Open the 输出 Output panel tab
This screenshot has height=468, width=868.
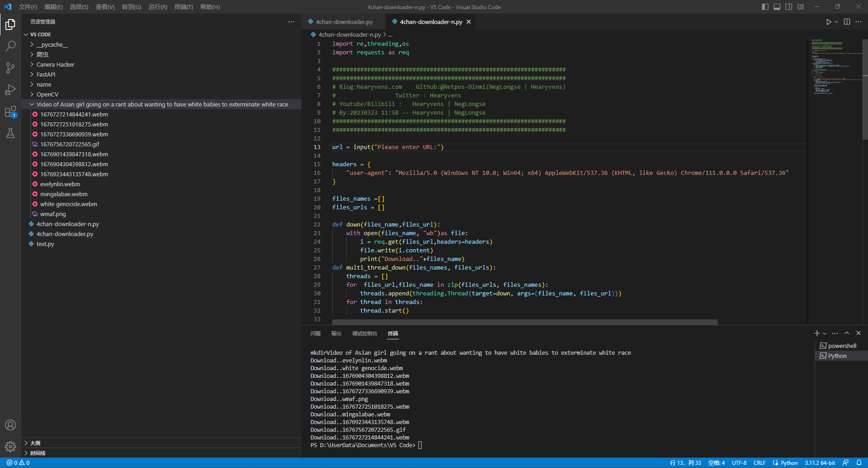coord(336,333)
